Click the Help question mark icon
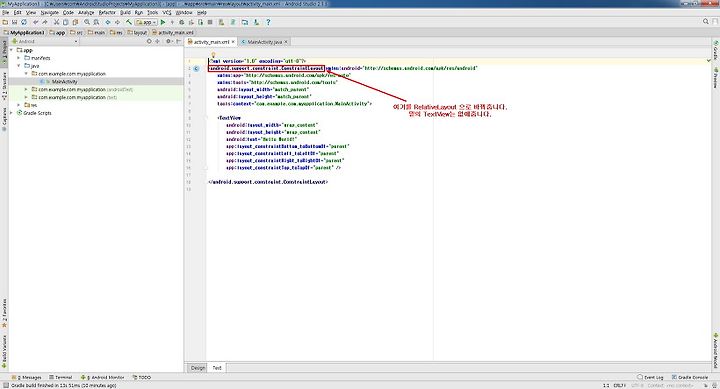Viewport: 720px width, 389px height. point(268,22)
